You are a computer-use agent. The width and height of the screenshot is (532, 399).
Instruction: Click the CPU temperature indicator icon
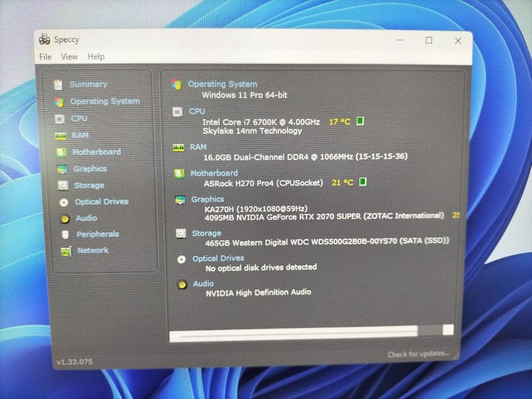tap(360, 121)
